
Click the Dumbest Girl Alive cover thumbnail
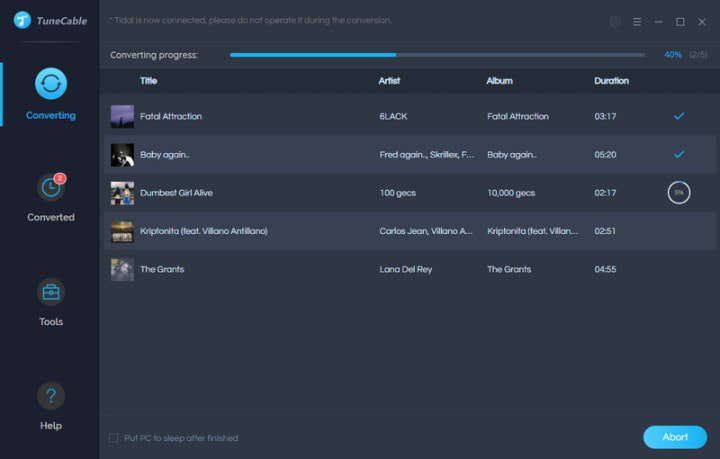[122, 193]
